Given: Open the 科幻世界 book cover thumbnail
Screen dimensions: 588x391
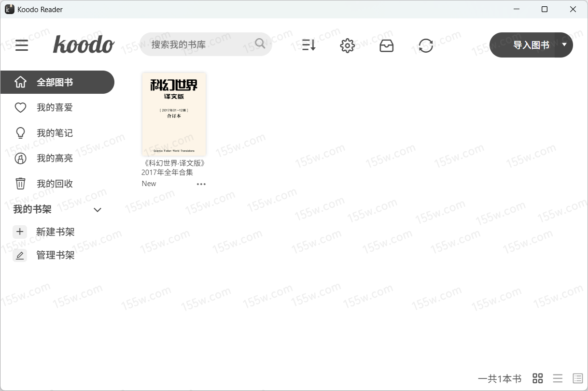Looking at the screenshot, I should 174,114.
